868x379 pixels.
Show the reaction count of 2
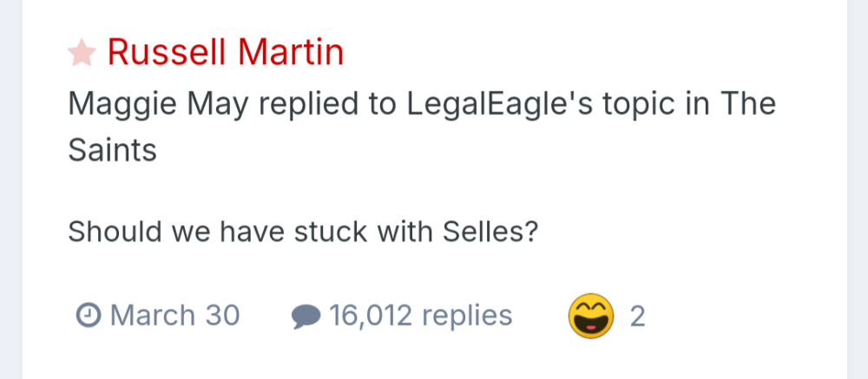637,316
